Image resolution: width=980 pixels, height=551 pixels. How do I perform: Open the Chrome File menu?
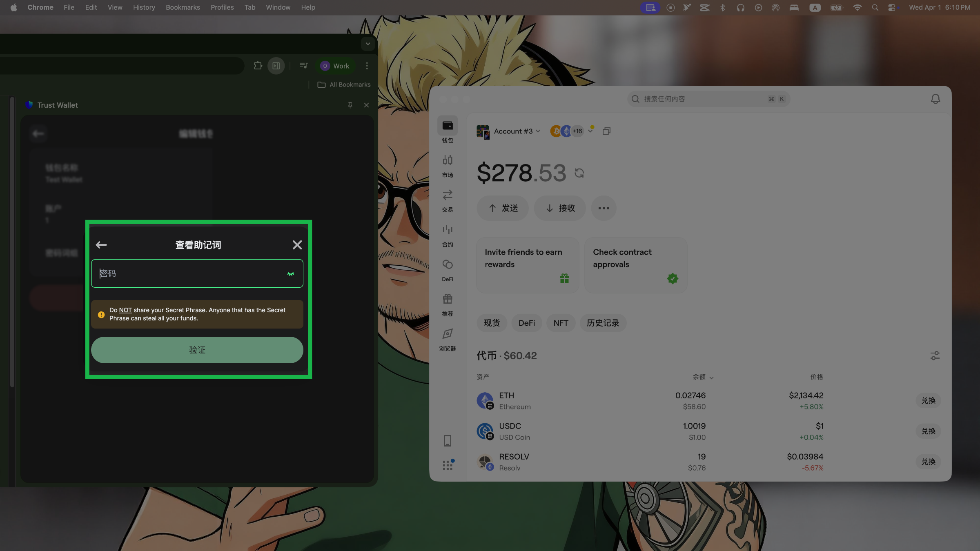pyautogui.click(x=69, y=7)
